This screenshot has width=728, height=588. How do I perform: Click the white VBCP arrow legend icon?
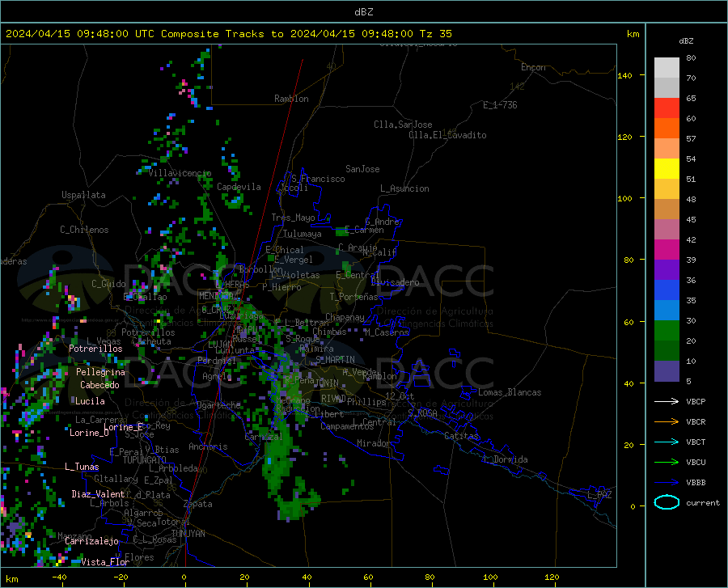667,401
